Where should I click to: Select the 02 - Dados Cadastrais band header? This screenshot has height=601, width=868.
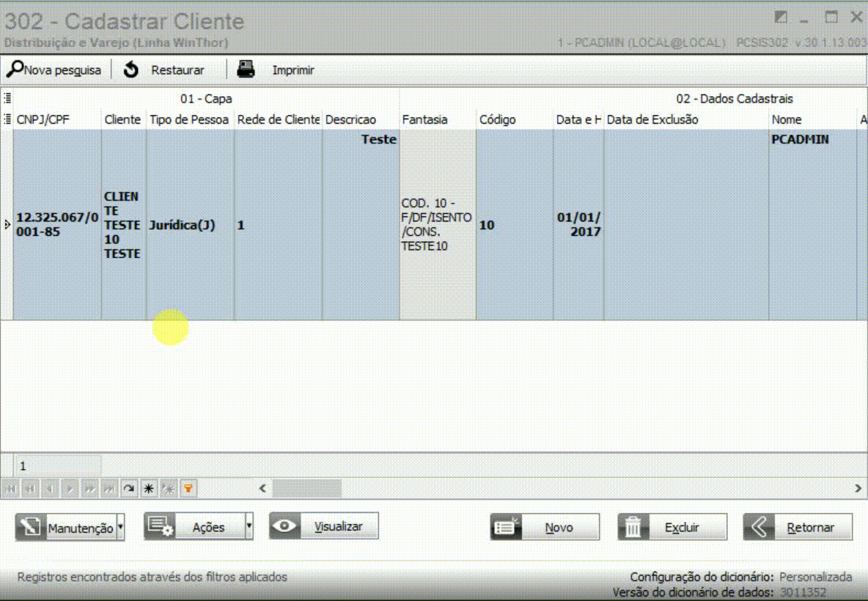pyautogui.click(x=734, y=98)
